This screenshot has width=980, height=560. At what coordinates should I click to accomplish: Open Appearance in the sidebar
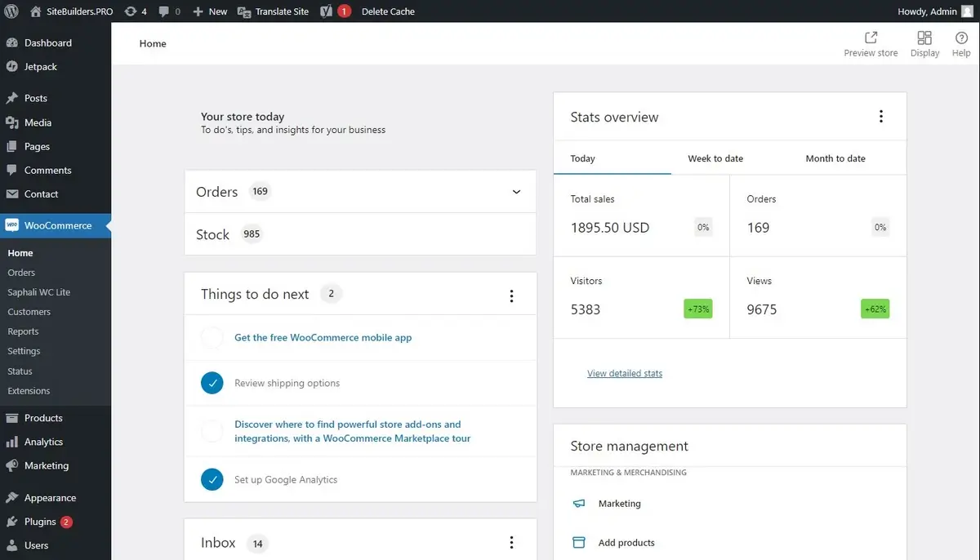click(x=56, y=497)
